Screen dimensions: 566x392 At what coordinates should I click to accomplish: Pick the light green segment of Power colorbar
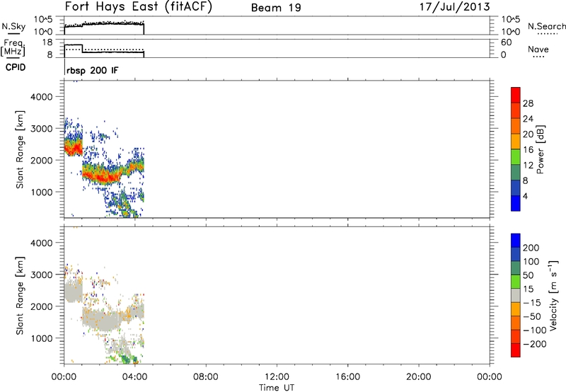(x=516, y=157)
